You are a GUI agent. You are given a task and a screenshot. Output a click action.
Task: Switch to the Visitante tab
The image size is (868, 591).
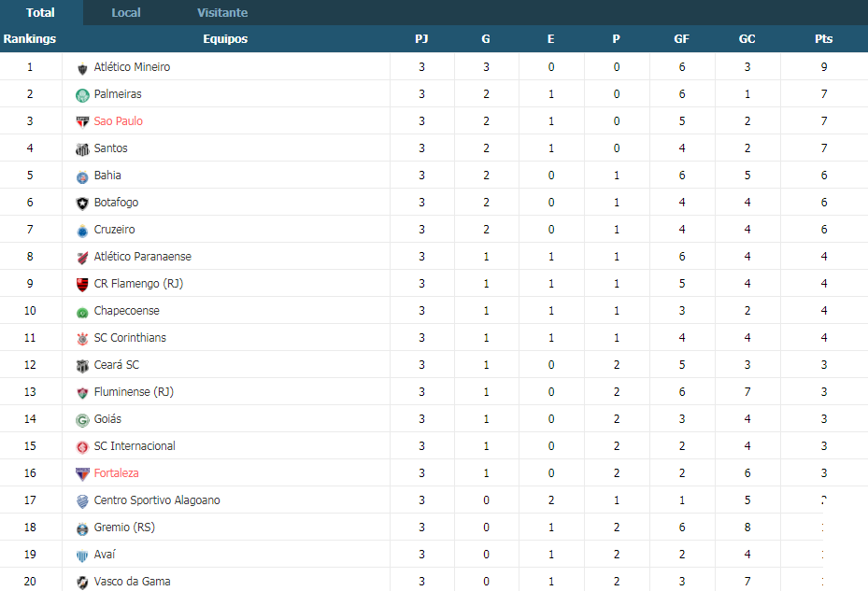coord(222,12)
